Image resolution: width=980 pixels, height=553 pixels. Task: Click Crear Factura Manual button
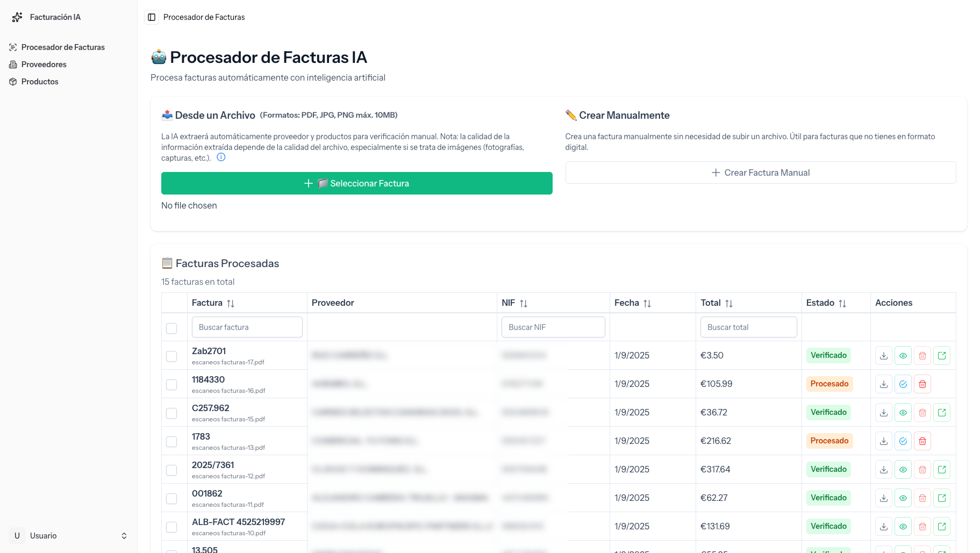761,173
